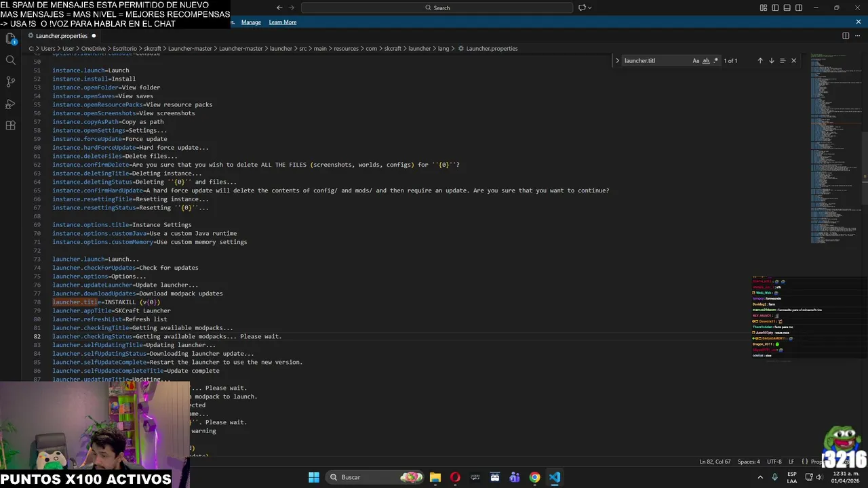Open the Explorer view in activity bar
Image resolution: width=868 pixels, height=488 pixels.
(10, 39)
